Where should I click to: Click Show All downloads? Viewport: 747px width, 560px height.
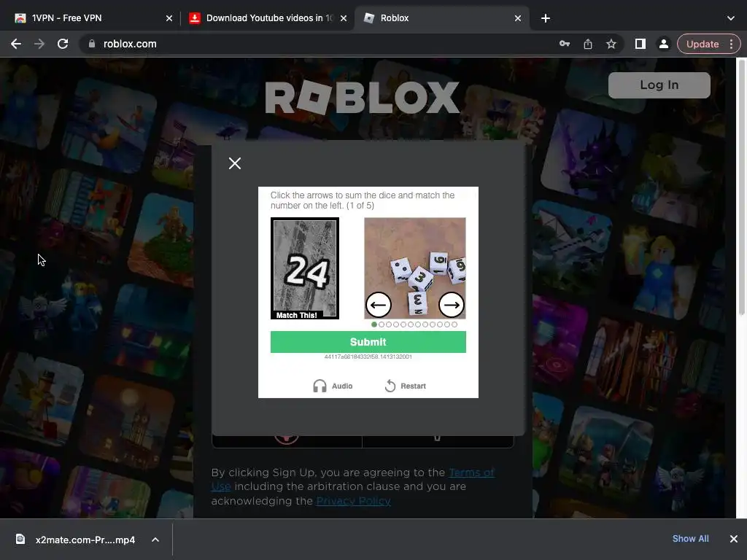690,539
